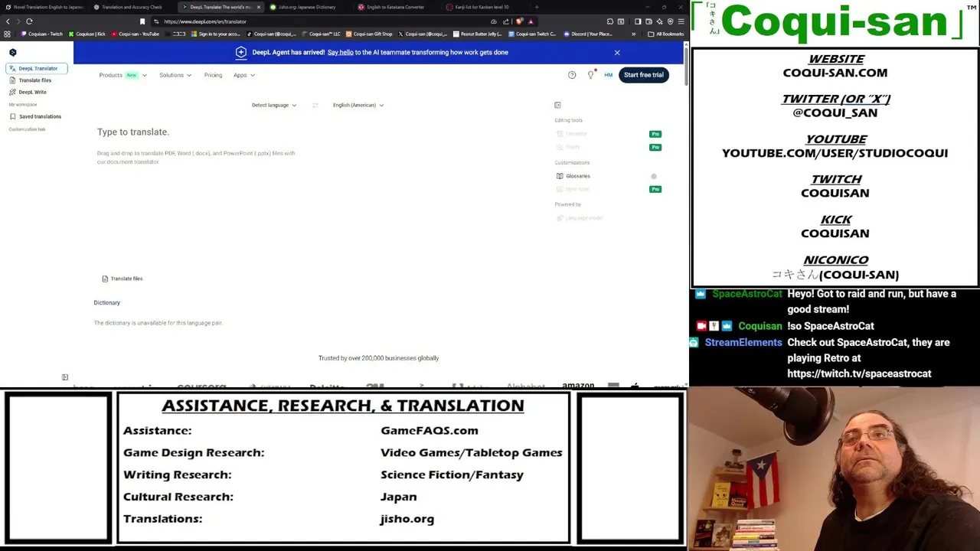The image size is (980, 551).
Task: Click the share icon in address bar
Action: coord(505,21)
